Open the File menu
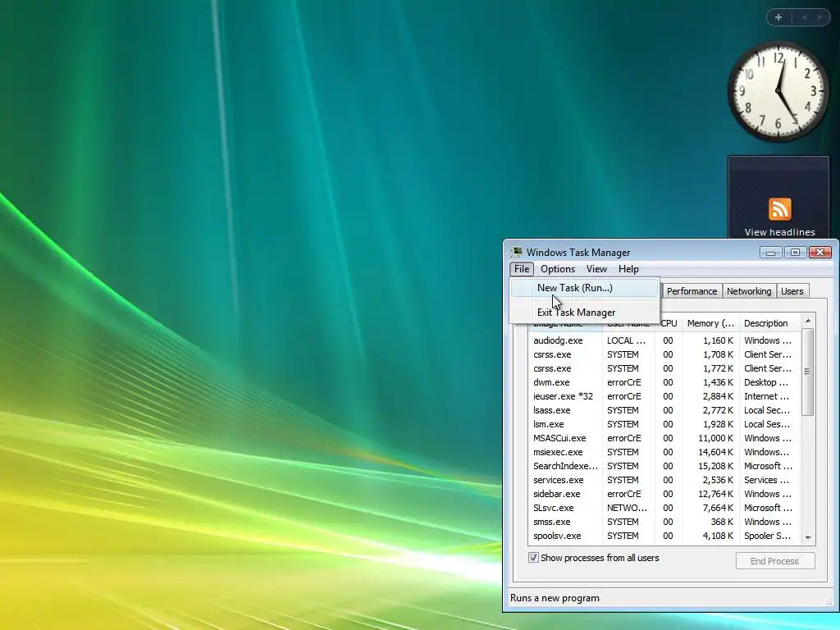 tap(521, 269)
